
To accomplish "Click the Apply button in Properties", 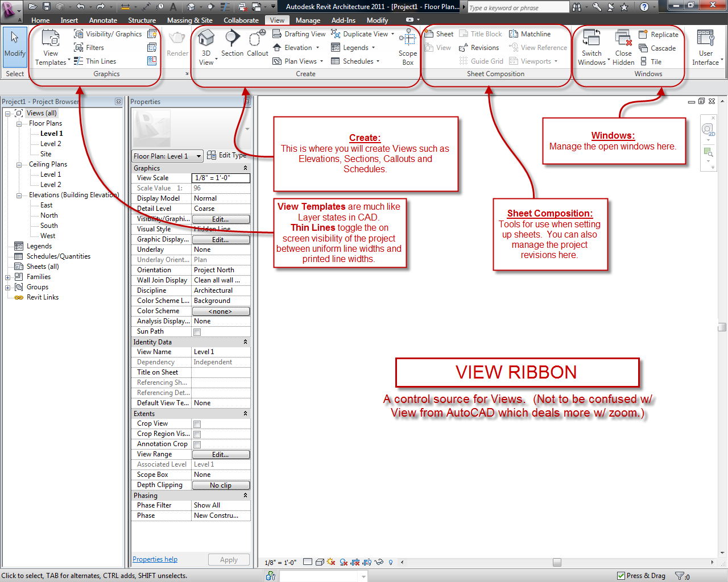I will [229, 559].
